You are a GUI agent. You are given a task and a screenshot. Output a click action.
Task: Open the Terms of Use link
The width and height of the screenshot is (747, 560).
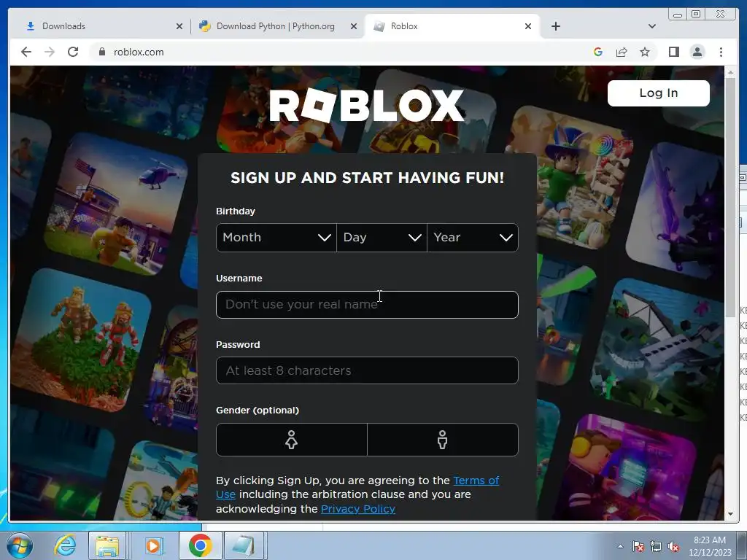pos(357,487)
